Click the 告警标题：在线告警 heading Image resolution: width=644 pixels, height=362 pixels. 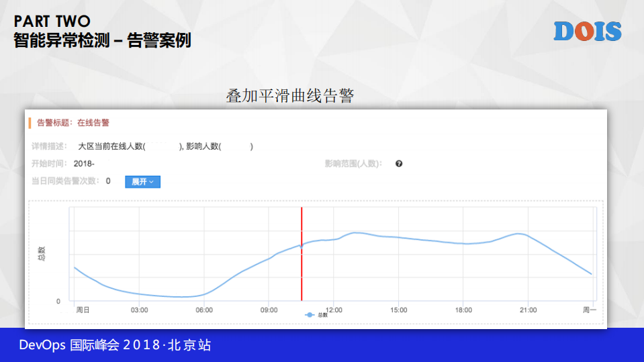point(73,123)
